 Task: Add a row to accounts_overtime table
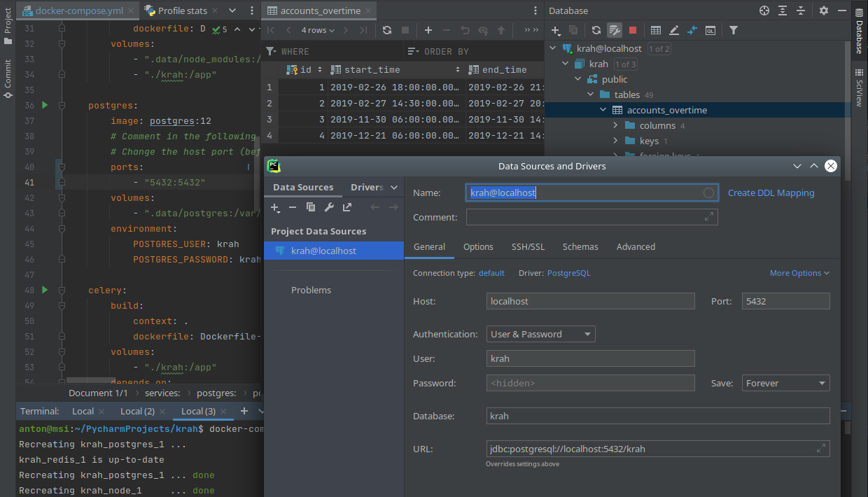(428, 30)
